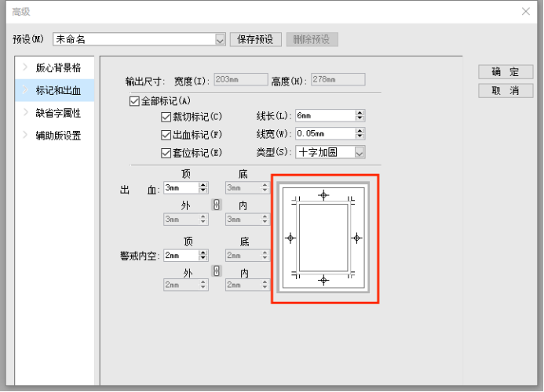The image size is (544, 392).
Task: Click the 取消 button
Action: point(506,91)
